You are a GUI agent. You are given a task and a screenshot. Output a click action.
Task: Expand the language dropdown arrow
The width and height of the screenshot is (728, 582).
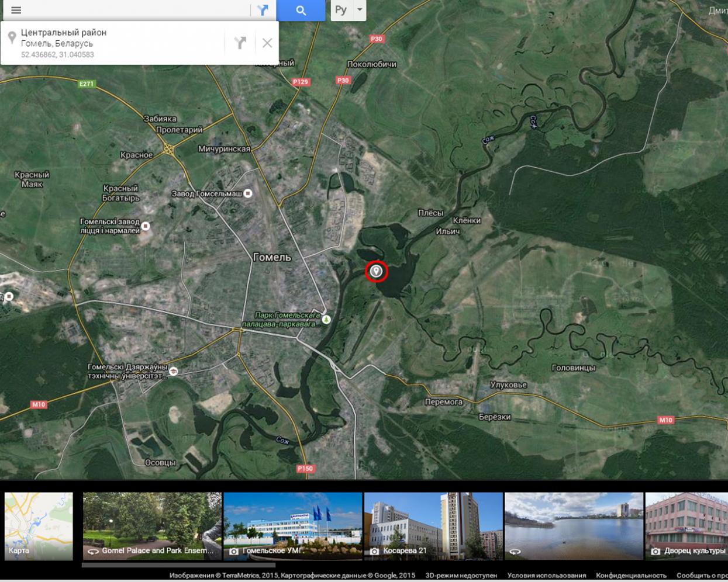360,10
